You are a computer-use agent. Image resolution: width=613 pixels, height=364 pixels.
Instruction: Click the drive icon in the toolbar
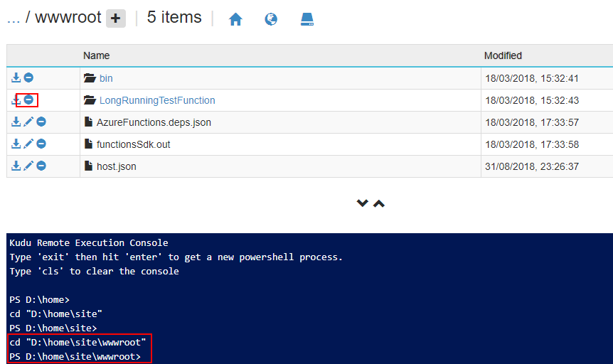point(306,19)
